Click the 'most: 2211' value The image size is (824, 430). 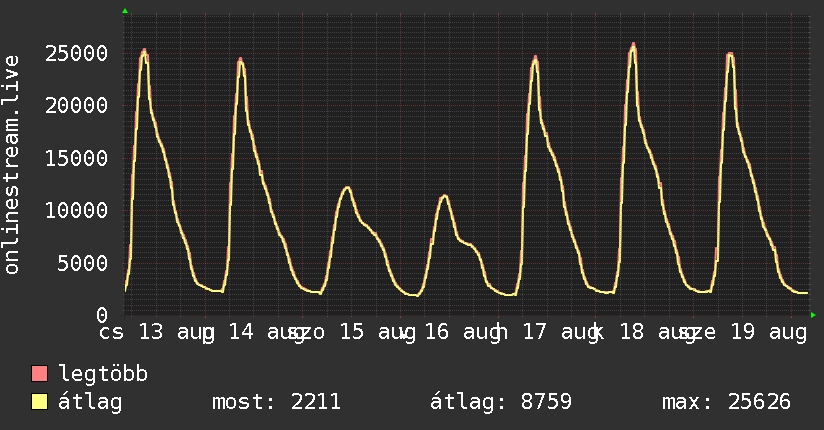(x=276, y=402)
